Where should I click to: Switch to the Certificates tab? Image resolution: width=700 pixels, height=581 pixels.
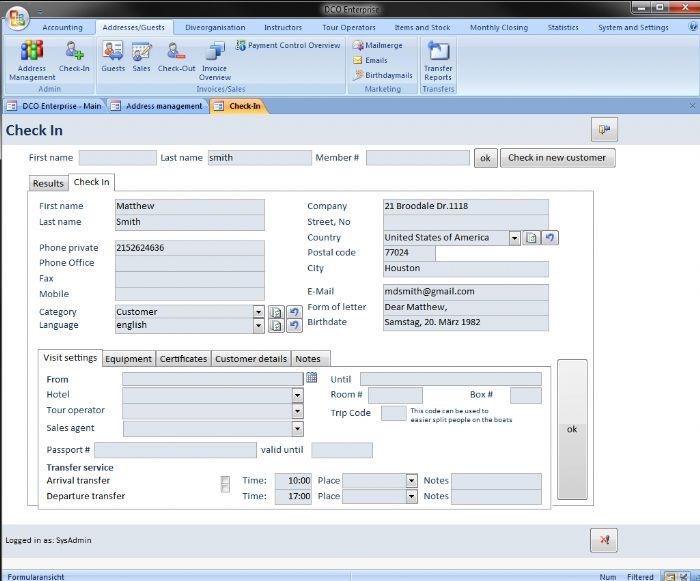[183, 359]
